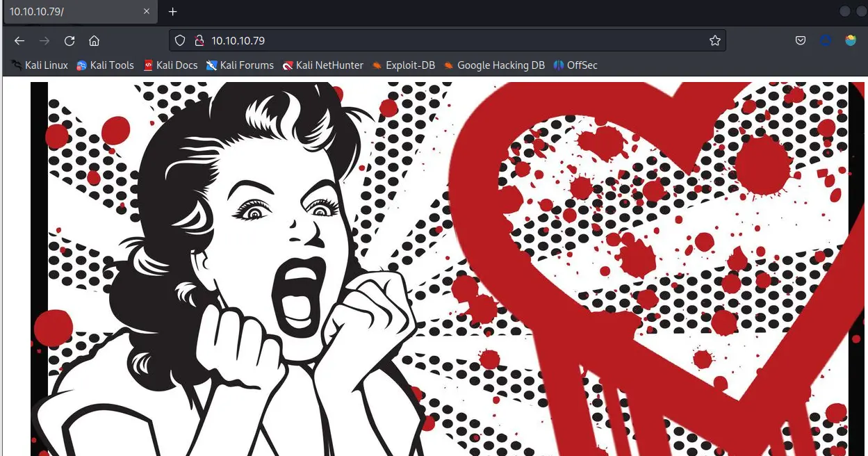This screenshot has height=456, width=868.
Task: Bookmark this page with the star
Action: (714, 41)
